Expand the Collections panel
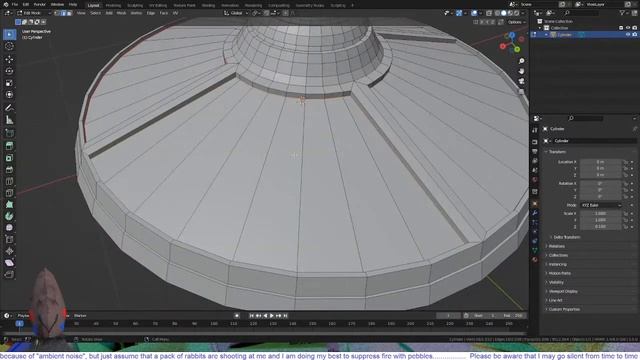The height and width of the screenshot is (360, 640). pos(558,255)
